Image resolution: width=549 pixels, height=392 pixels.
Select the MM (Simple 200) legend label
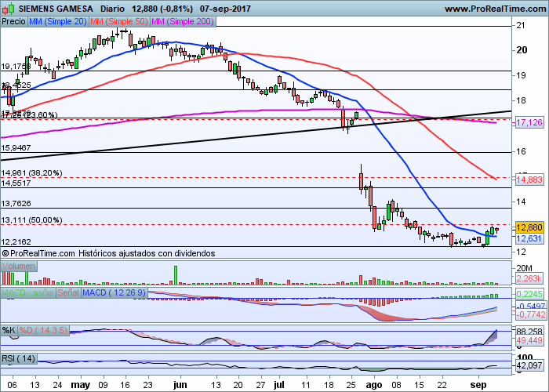tap(183, 21)
